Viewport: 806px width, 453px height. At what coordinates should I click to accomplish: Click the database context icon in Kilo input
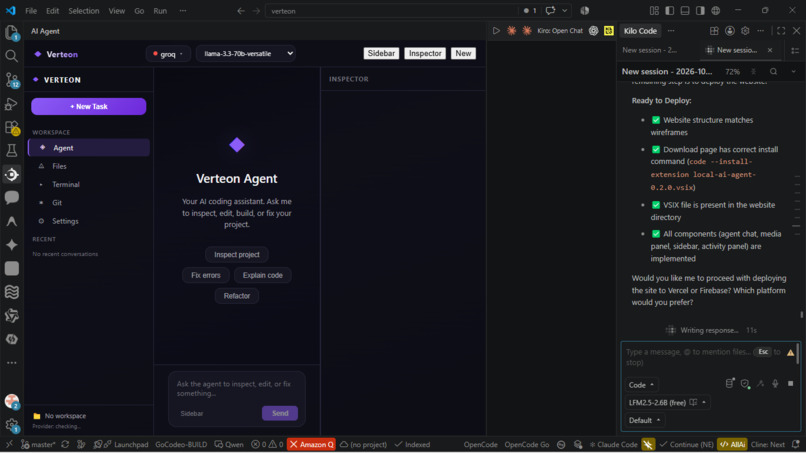729,383
